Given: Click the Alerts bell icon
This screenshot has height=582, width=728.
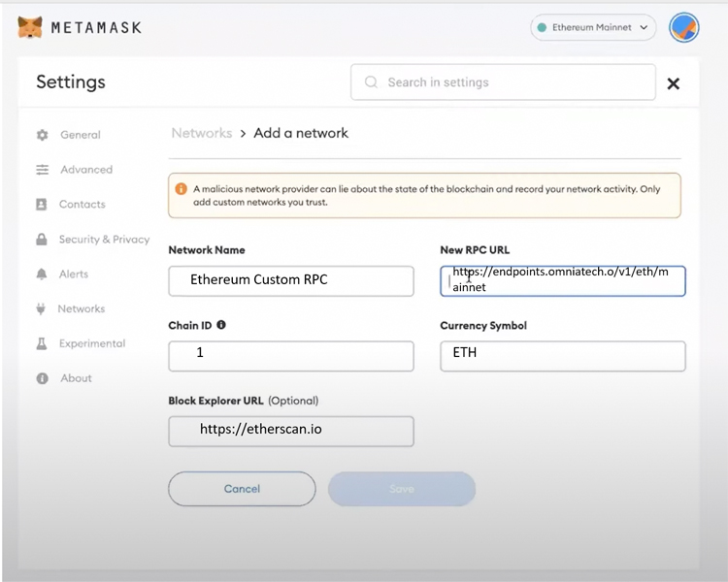Looking at the screenshot, I should click(x=42, y=274).
